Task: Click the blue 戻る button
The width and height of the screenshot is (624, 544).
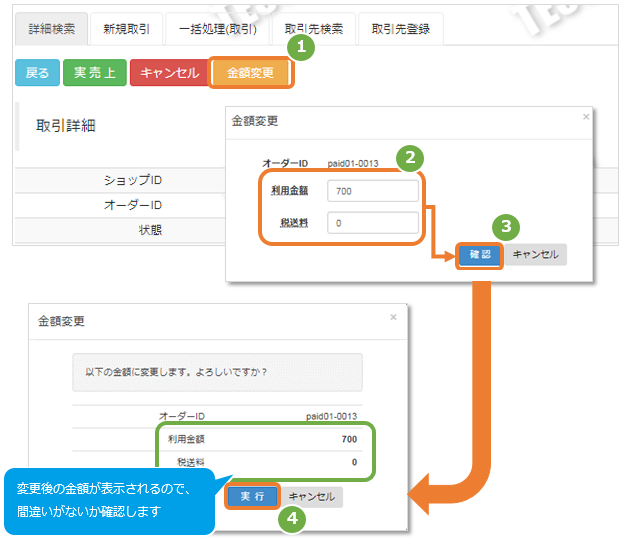Action: click(37, 73)
